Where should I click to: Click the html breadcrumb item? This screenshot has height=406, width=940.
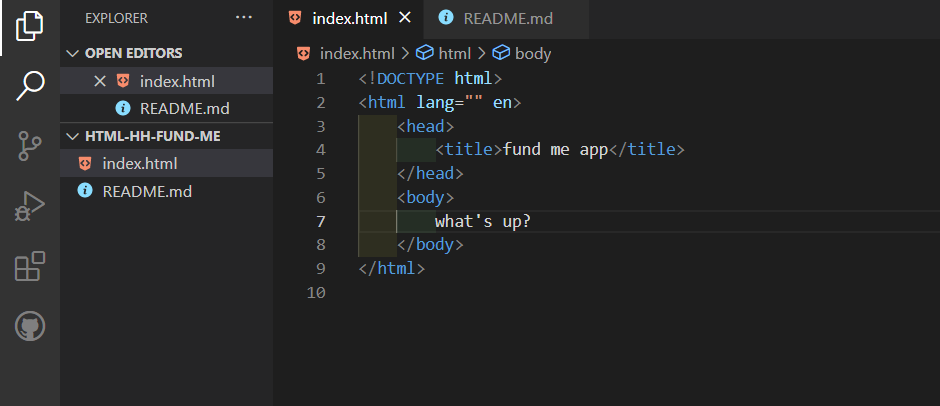454,53
